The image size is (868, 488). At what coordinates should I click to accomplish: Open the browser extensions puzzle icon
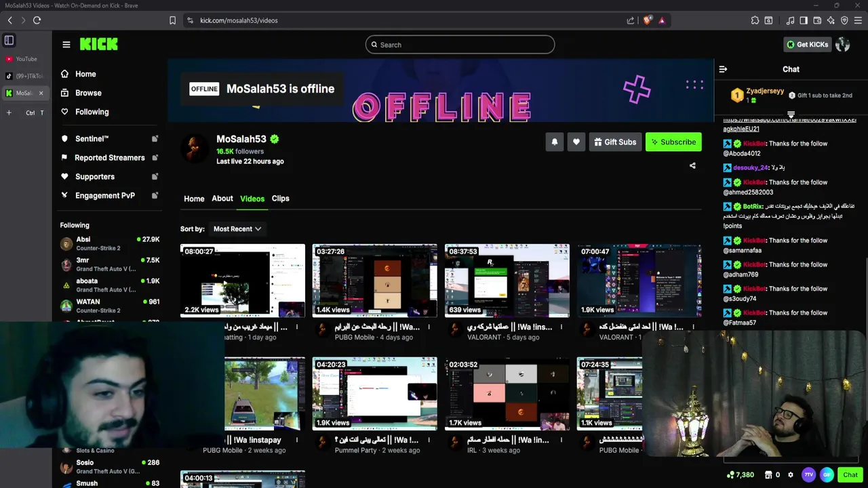pyautogui.click(x=755, y=20)
